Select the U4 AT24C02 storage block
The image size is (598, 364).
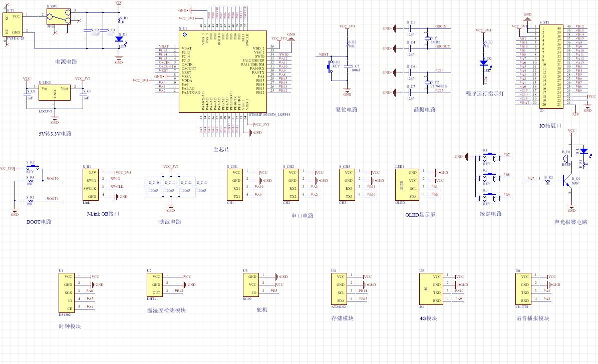tap(339, 289)
